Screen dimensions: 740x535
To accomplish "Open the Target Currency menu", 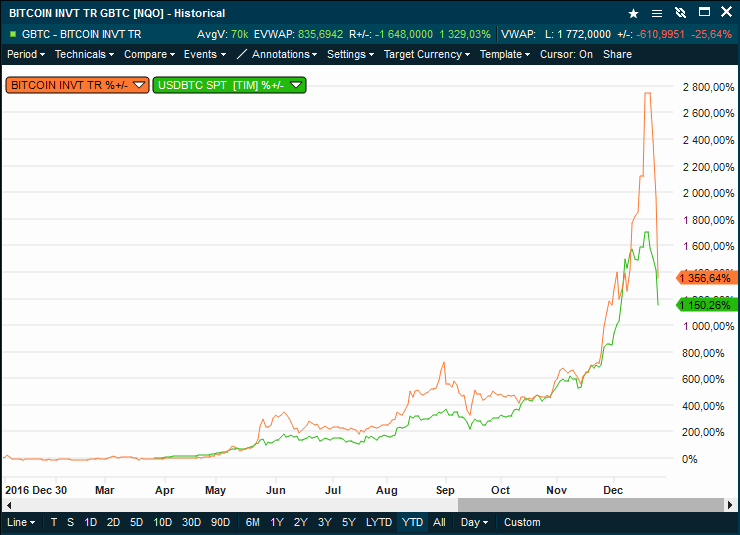I will [427, 54].
